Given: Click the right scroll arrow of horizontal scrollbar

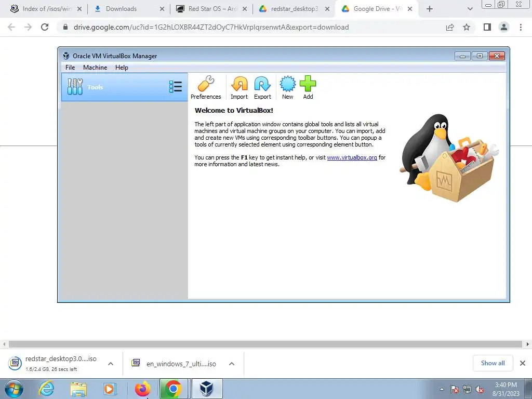Looking at the screenshot, I should (x=528, y=344).
